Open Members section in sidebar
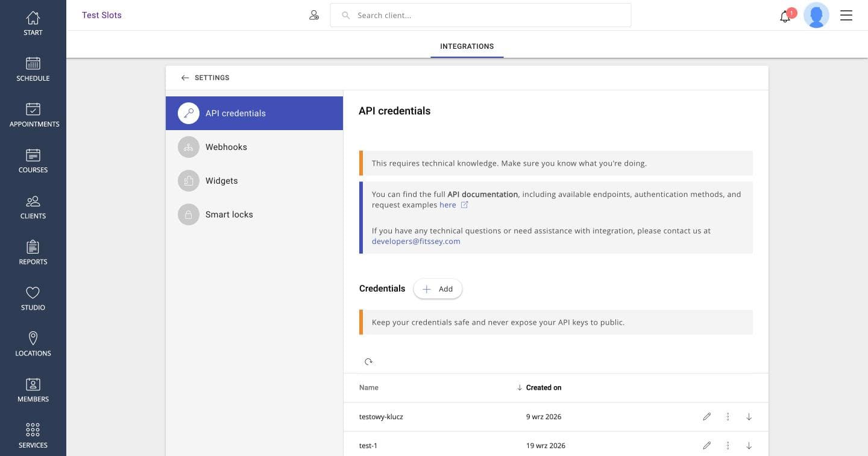The image size is (868, 456). 33,390
